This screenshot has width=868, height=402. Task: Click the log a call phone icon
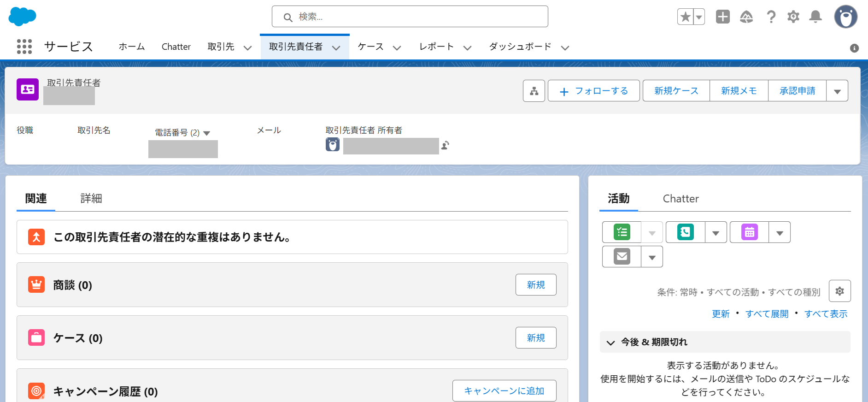(x=686, y=232)
